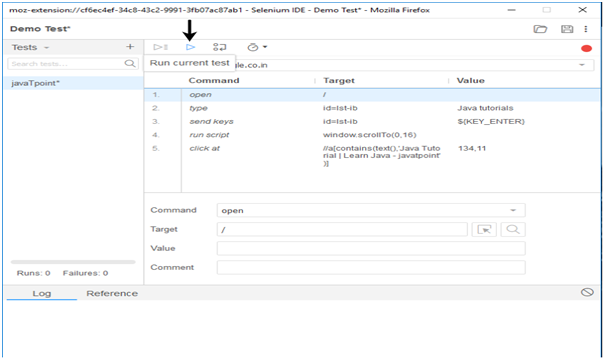605x360 pixels.
Task: Open the three-dot more menu
Action: [x=586, y=29]
